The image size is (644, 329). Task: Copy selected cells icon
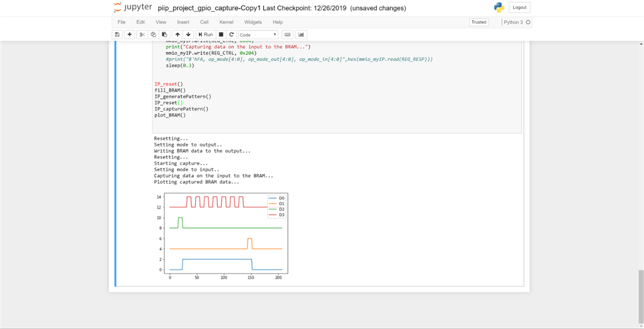(x=153, y=35)
